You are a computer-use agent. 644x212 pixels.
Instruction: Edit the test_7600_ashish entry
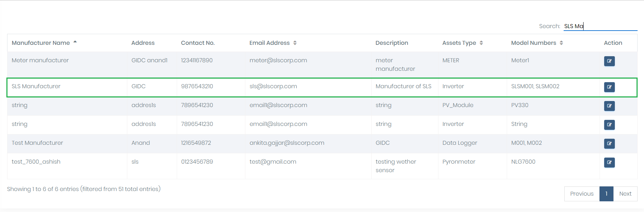609,163
